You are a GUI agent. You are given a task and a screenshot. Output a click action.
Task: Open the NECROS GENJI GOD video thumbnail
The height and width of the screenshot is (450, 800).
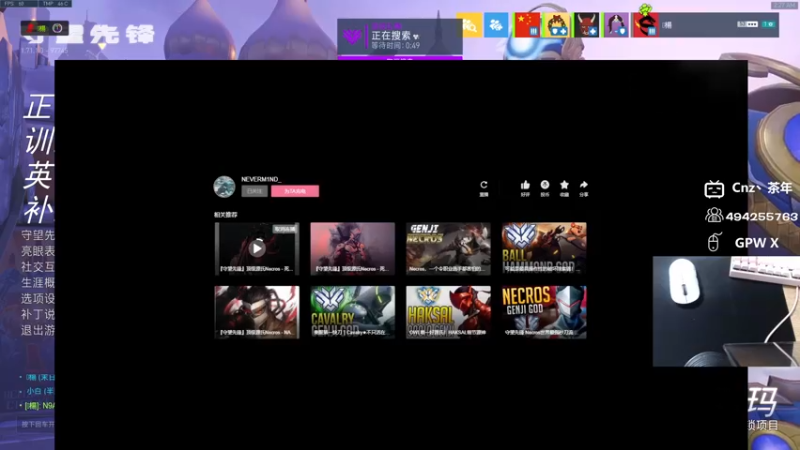coord(544,312)
